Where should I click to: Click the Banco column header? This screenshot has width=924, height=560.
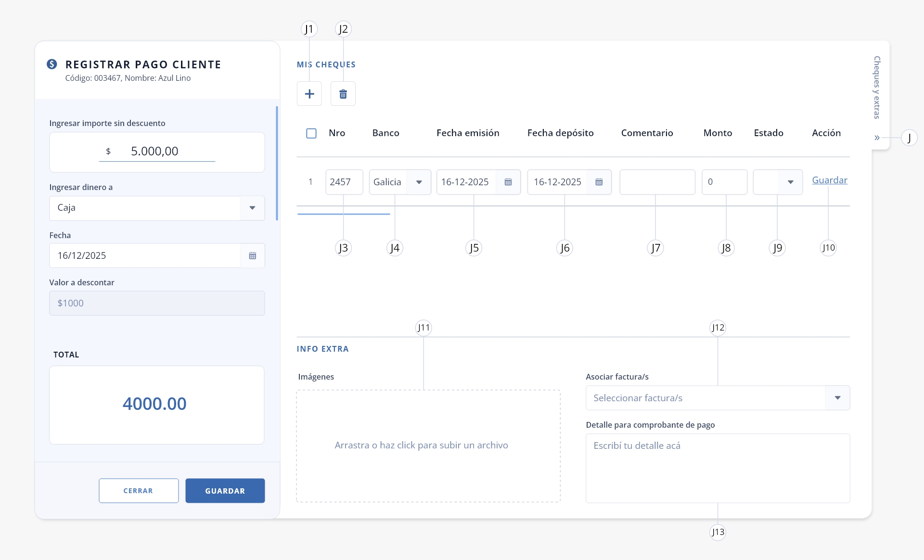(385, 133)
